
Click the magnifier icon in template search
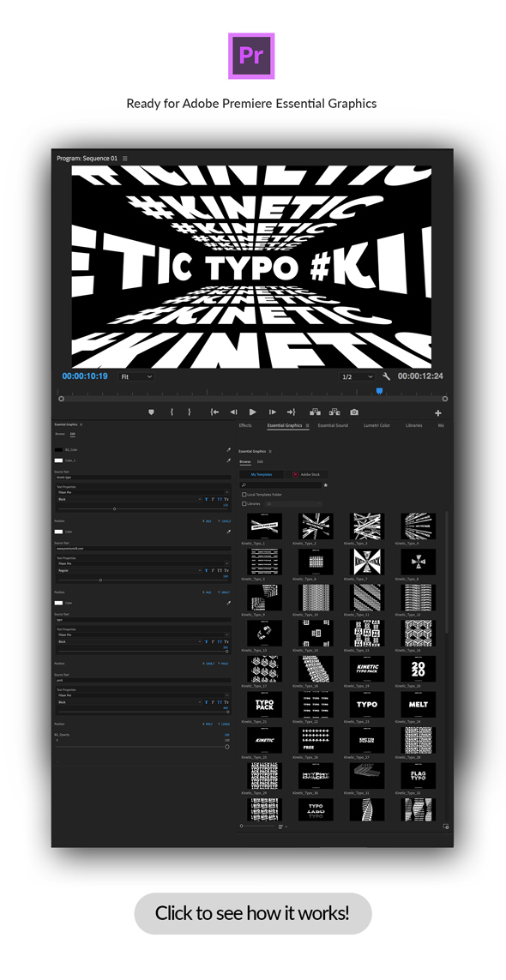244,485
